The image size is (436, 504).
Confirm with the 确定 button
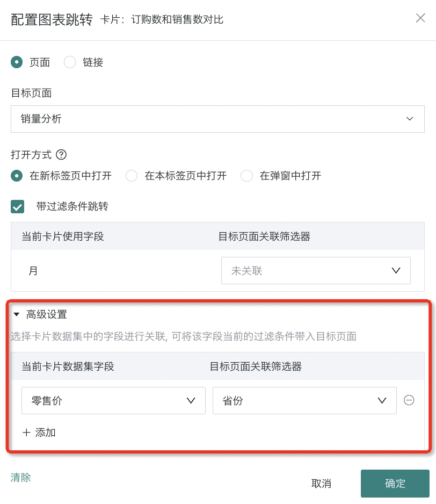pos(395,484)
